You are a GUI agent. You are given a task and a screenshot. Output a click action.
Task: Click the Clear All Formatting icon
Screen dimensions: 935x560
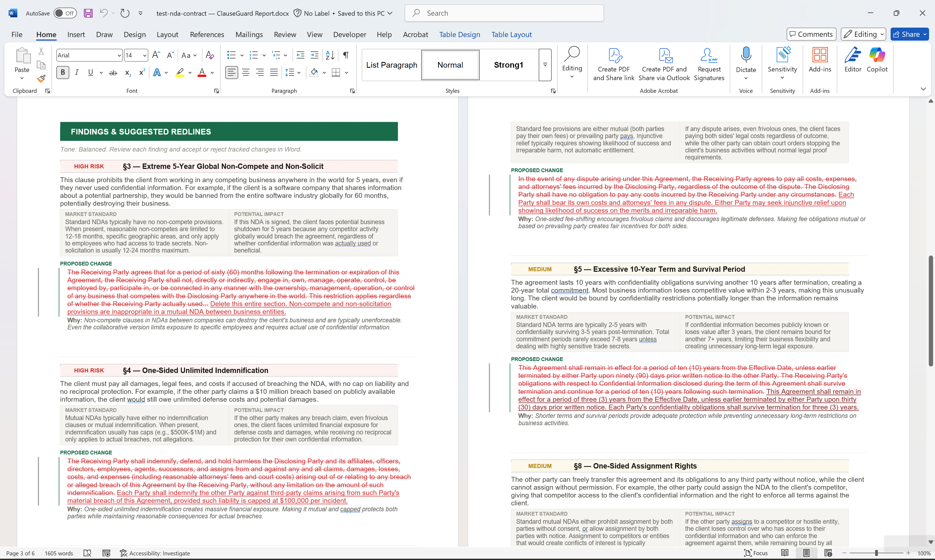pyautogui.click(x=210, y=55)
